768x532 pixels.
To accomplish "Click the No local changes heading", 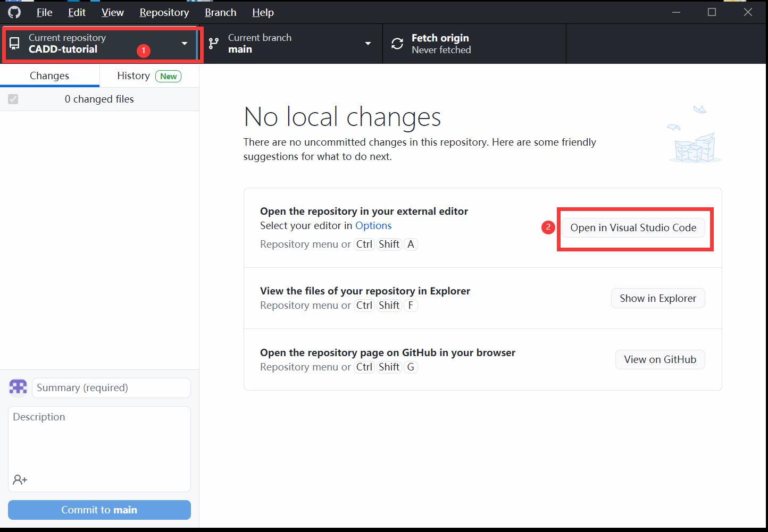I will click(x=343, y=116).
